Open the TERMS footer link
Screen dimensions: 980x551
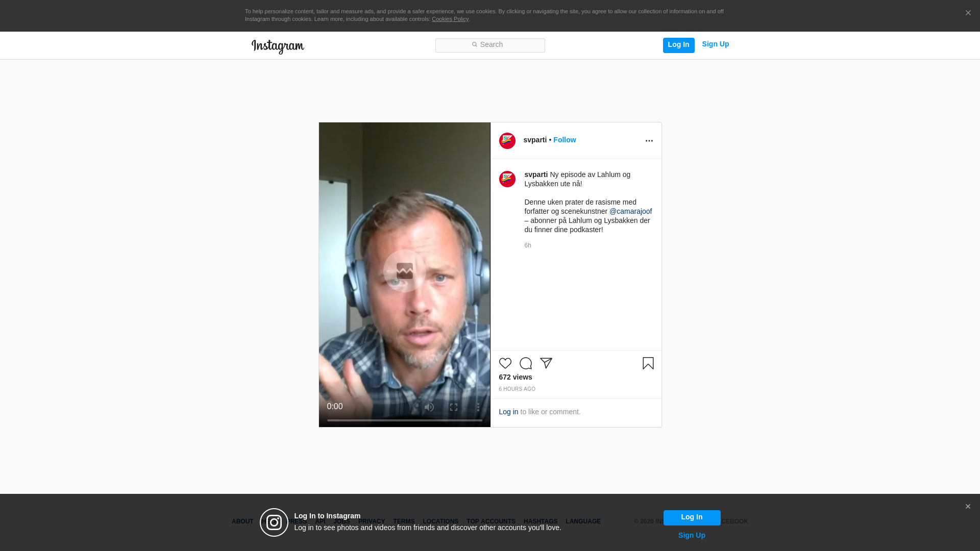point(404,521)
